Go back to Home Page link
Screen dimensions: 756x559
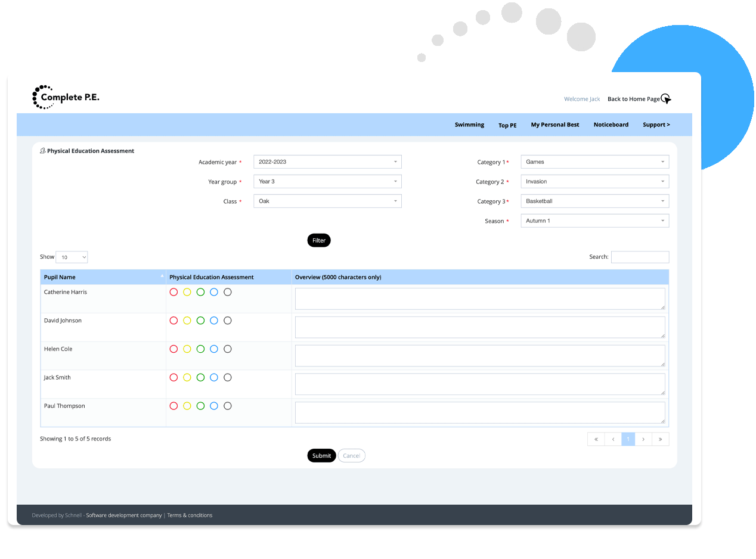point(634,99)
